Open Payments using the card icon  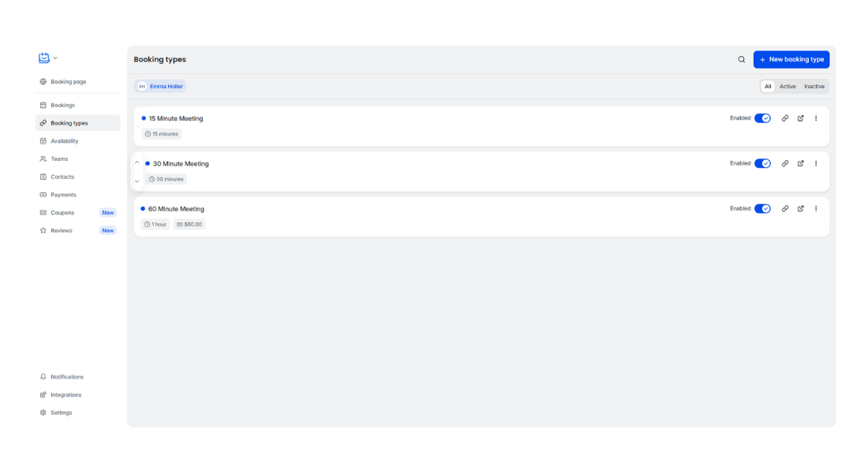point(43,194)
